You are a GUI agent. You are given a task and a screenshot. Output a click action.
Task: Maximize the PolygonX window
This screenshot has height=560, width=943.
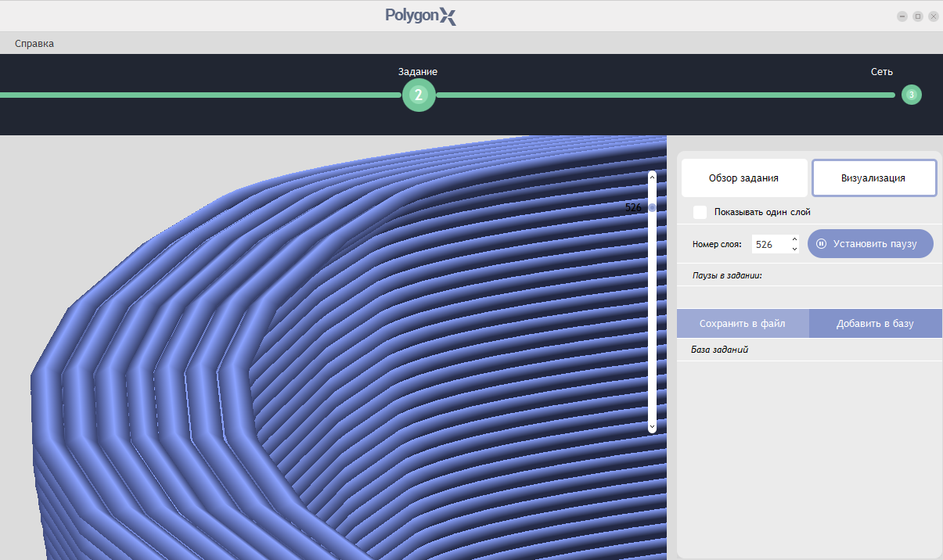[918, 16]
